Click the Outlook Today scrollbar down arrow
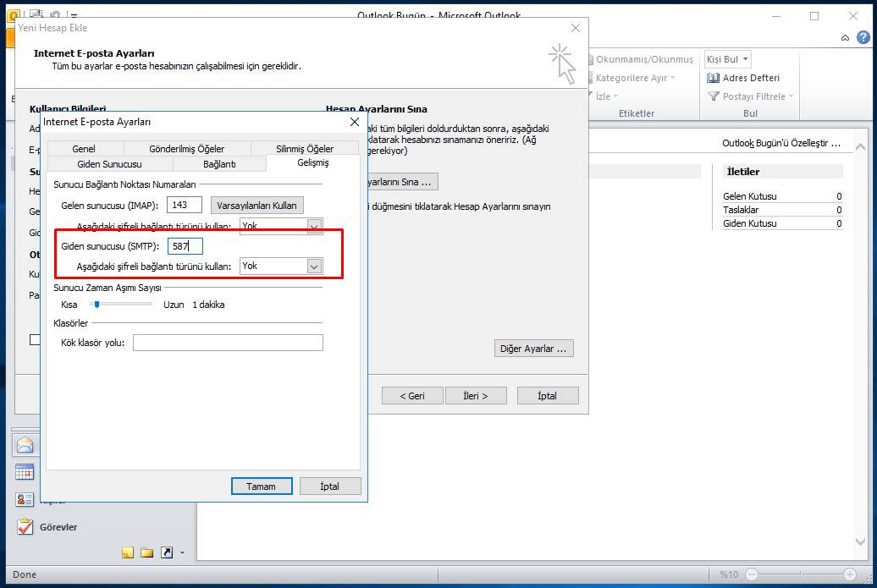The height and width of the screenshot is (588, 877). point(860,541)
